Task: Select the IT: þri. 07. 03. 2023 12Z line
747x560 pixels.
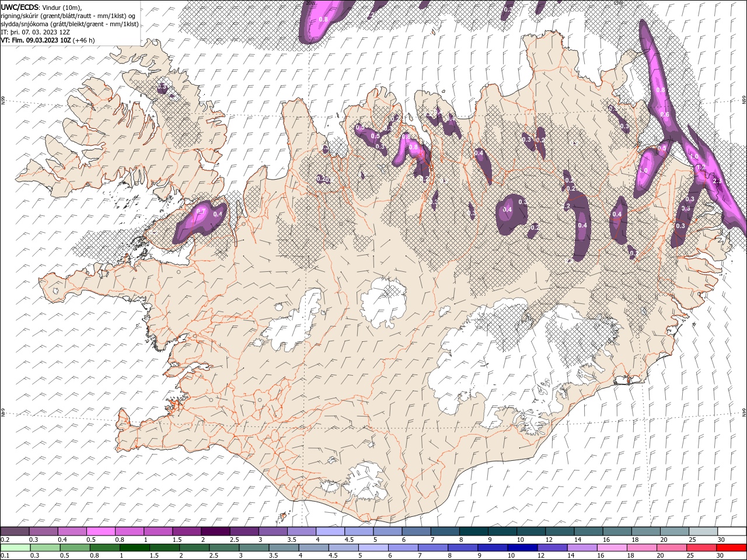Action: tap(36, 32)
